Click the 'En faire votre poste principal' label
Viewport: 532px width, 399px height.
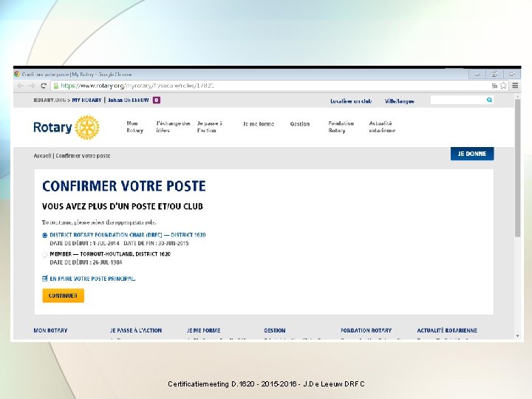pyautogui.click(x=92, y=279)
